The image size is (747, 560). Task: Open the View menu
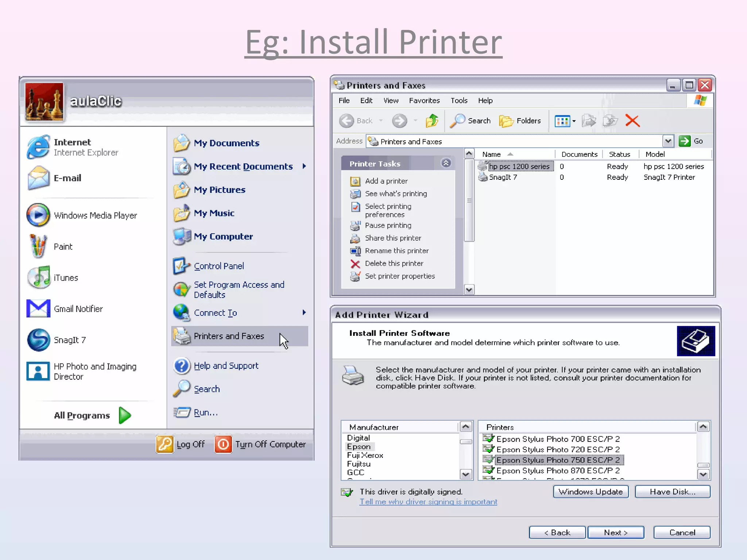pyautogui.click(x=391, y=100)
